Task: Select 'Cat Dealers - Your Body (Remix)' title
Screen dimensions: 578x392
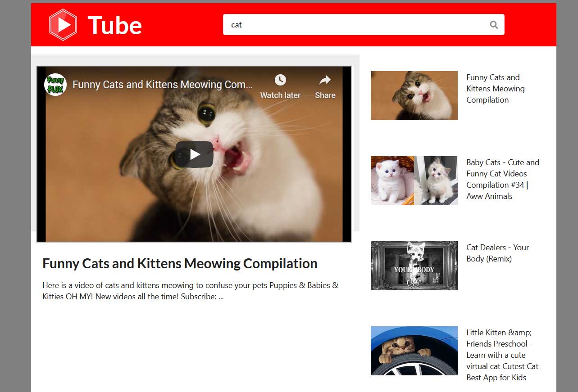Action: [x=497, y=253]
